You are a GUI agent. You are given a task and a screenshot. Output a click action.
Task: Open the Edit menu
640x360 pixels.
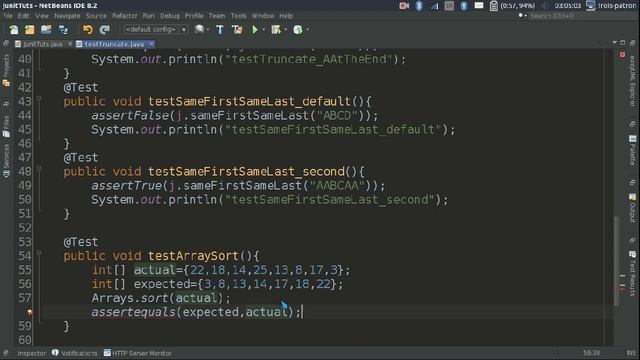point(23,16)
